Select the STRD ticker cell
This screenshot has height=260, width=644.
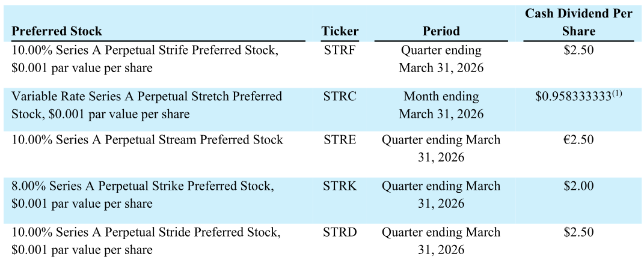point(340,232)
